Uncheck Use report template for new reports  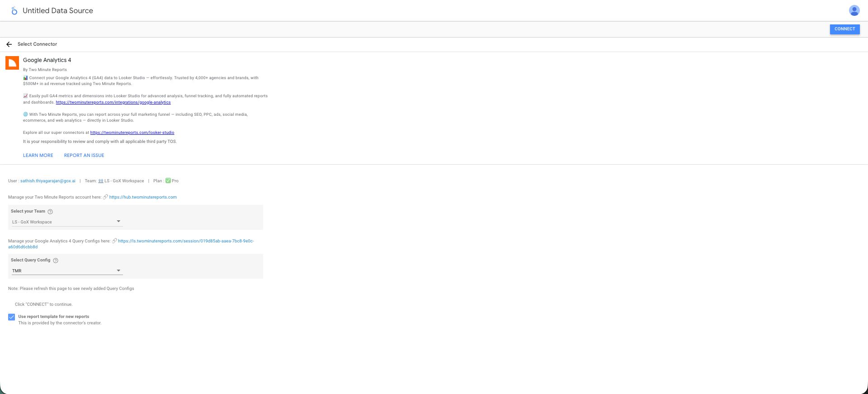(x=12, y=317)
